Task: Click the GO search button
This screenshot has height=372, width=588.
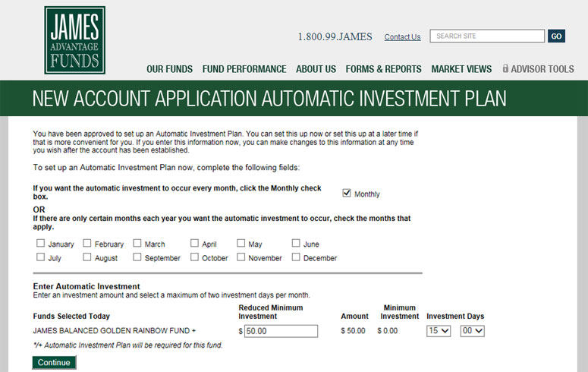Action: [x=556, y=36]
